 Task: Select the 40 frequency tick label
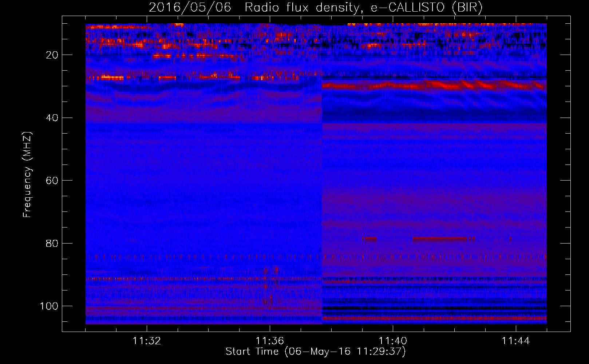click(52, 118)
